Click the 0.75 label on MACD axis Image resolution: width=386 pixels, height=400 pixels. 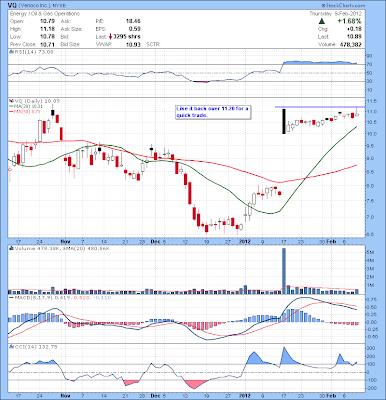[372, 300]
